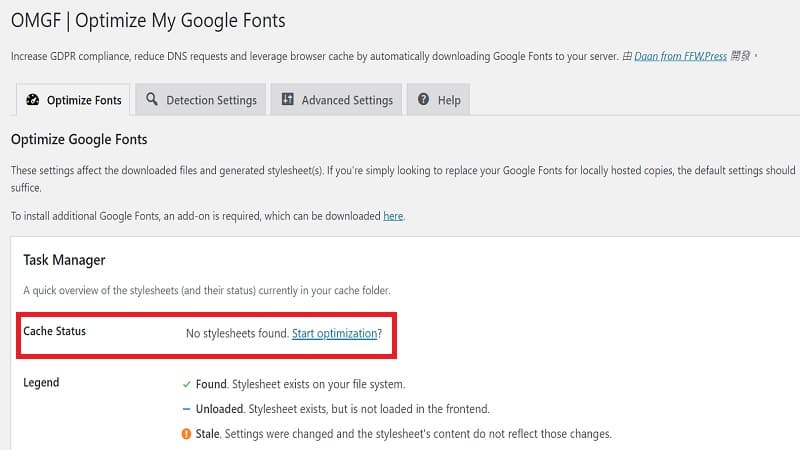
Task: Click the "No stylesheets found" status text
Action: [237, 333]
